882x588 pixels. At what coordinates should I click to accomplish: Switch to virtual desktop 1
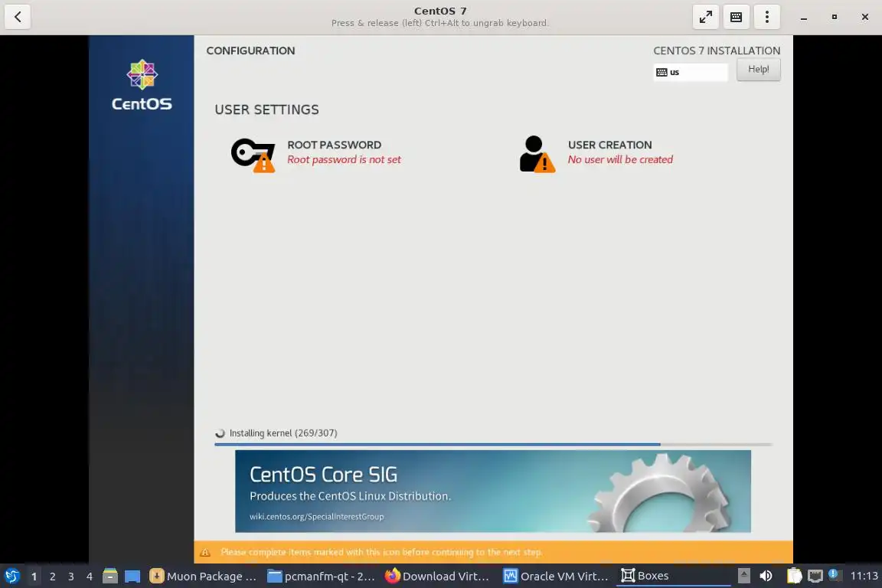coord(34,577)
